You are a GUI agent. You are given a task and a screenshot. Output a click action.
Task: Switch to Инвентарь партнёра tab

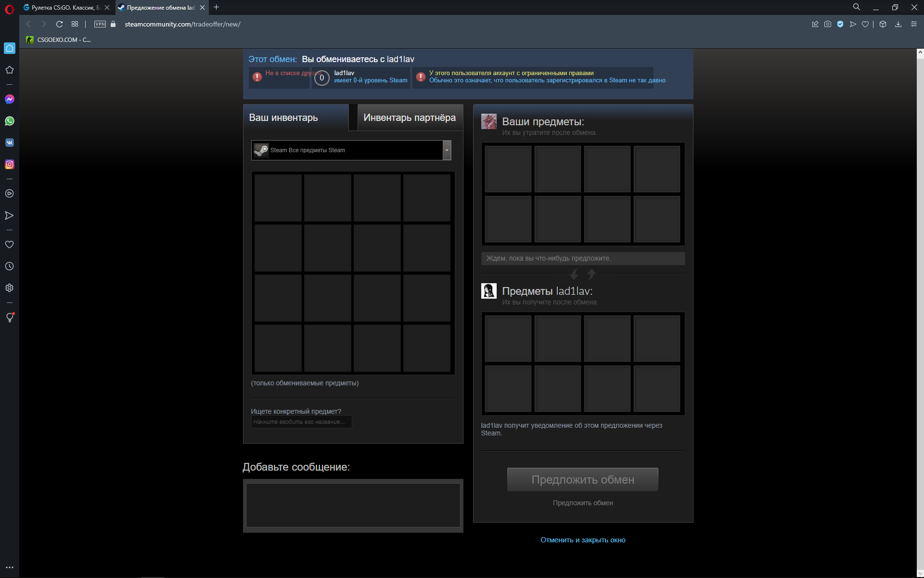(410, 118)
